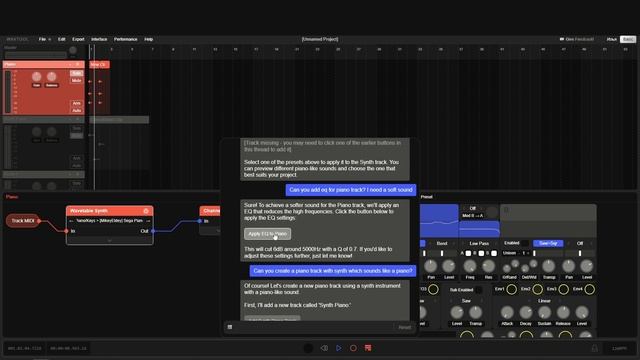Click the Piano track gain knob

coord(36,76)
